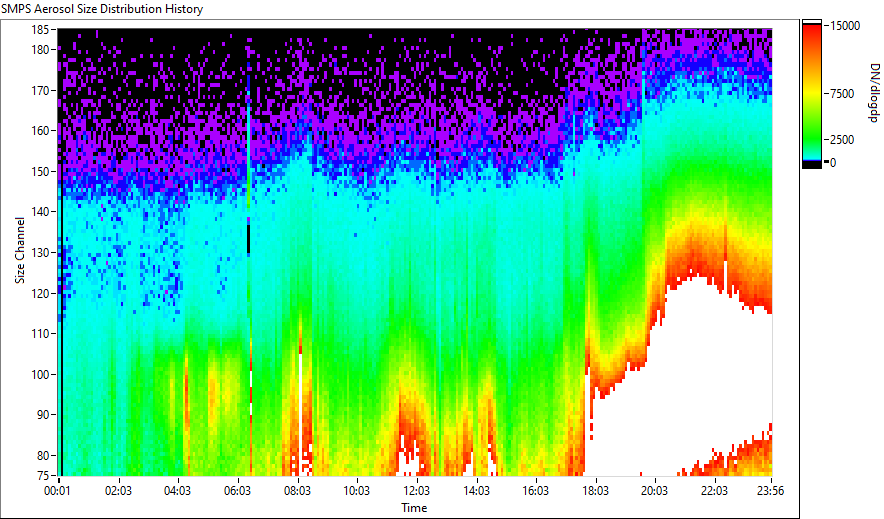
Task: Click the 04:03 time axis label
Action: click(x=177, y=491)
